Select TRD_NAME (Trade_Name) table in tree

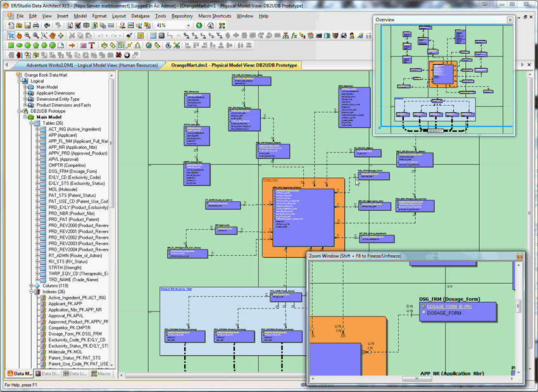point(73,279)
